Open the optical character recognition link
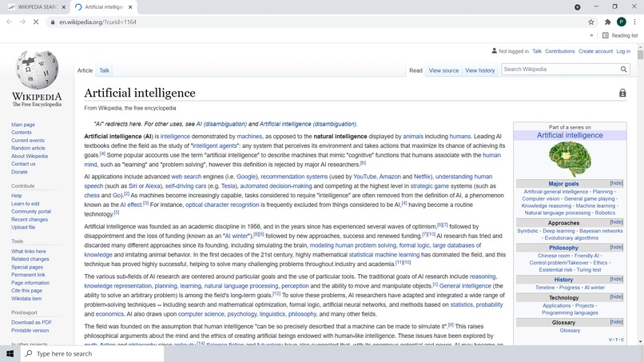 tap(222, 205)
